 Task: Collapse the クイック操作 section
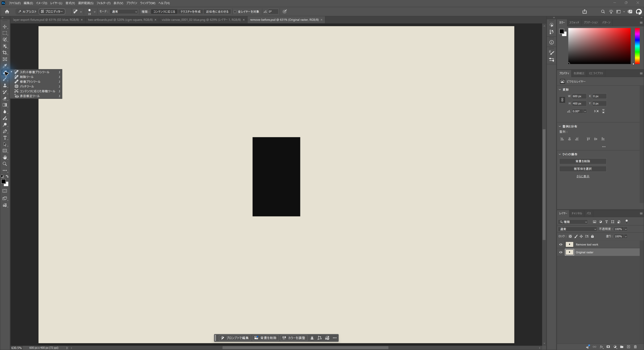coord(560,154)
